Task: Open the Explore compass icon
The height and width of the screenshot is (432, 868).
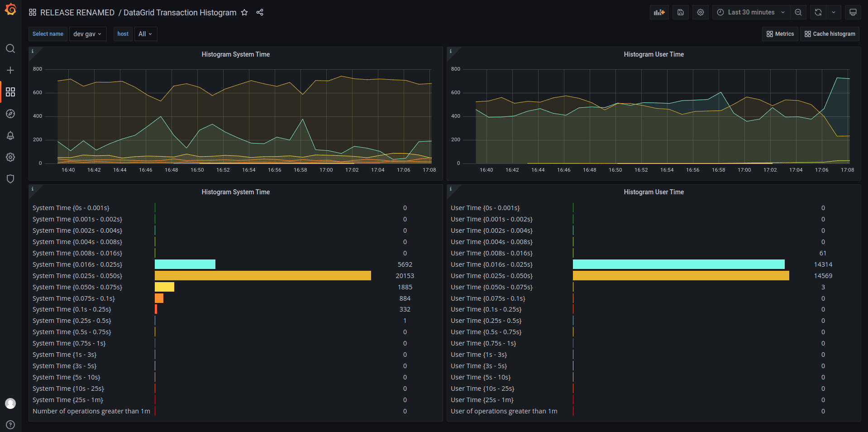Action: 10,114
